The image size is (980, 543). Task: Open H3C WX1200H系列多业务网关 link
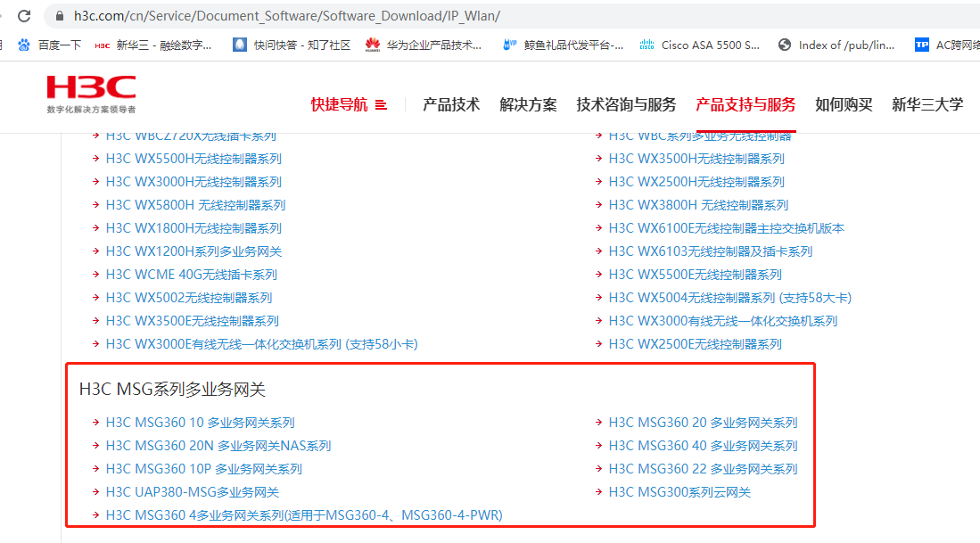[194, 251]
